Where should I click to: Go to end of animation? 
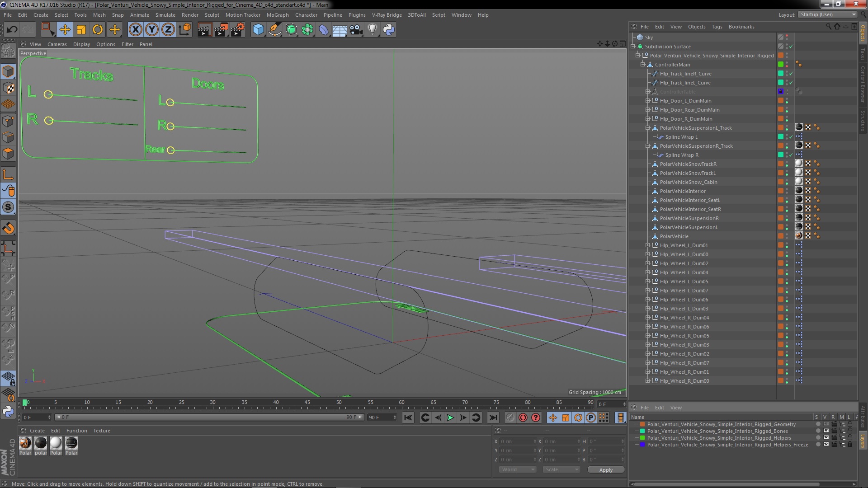[493, 418]
